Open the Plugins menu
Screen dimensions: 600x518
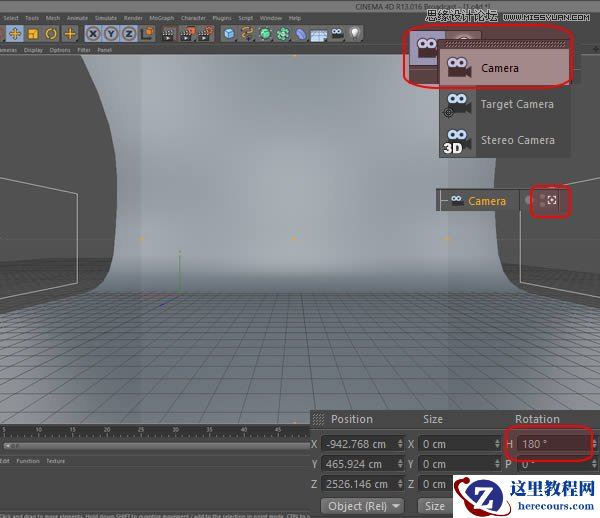(x=222, y=18)
